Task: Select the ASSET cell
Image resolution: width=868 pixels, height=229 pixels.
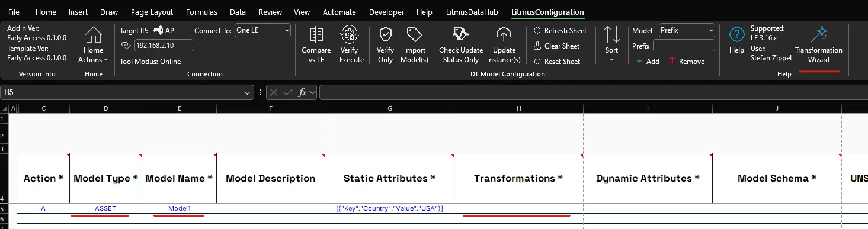Action: [x=105, y=208]
